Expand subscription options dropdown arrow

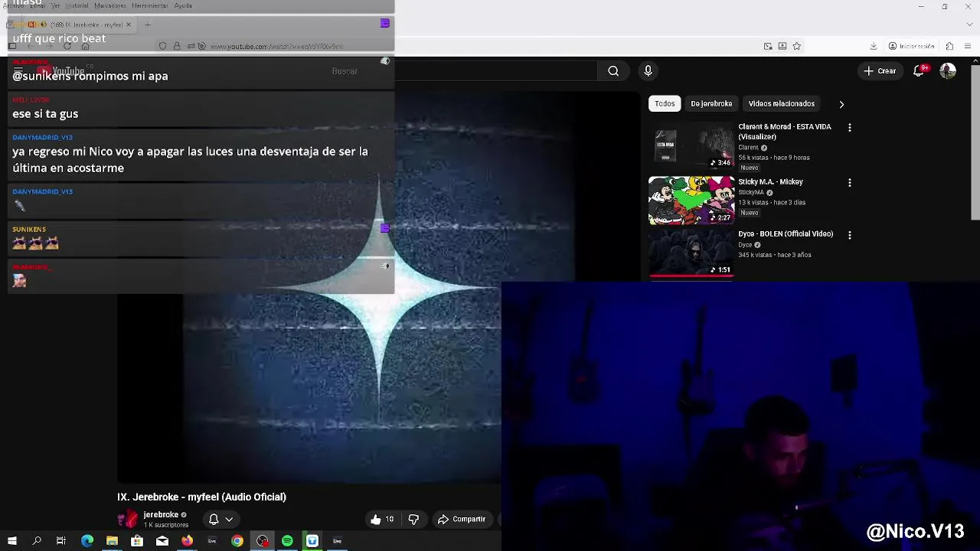[x=229, y=520]
